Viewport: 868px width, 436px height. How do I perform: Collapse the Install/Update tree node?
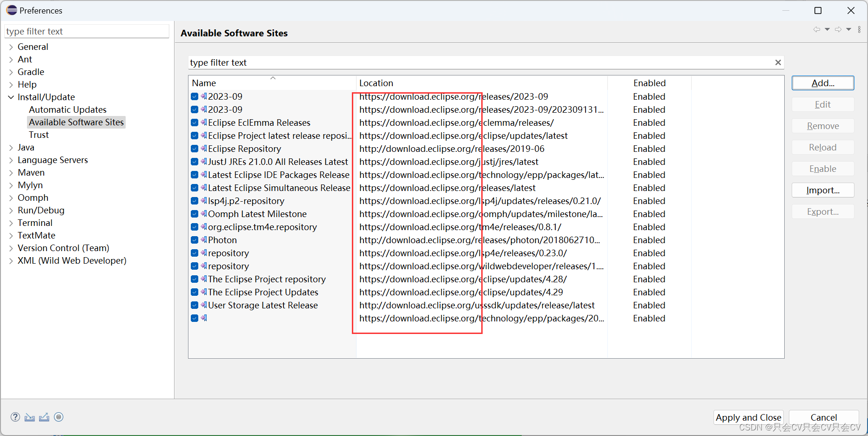tap(11, 97)
